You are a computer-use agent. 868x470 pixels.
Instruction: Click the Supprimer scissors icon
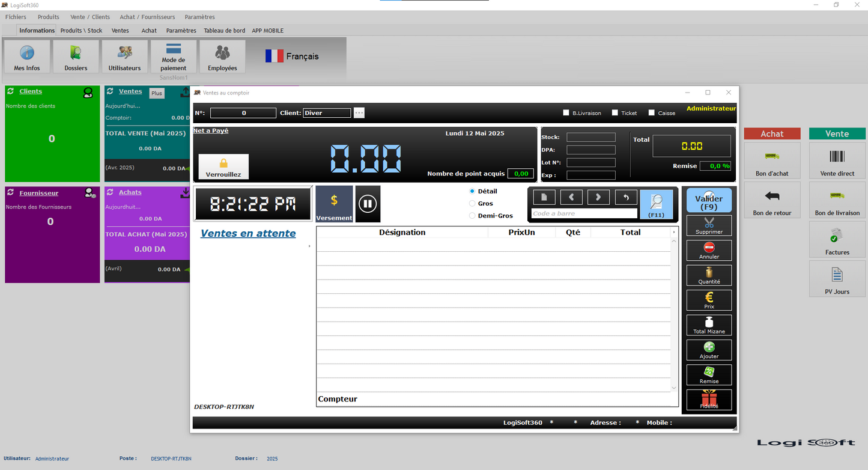pos(709,225)
